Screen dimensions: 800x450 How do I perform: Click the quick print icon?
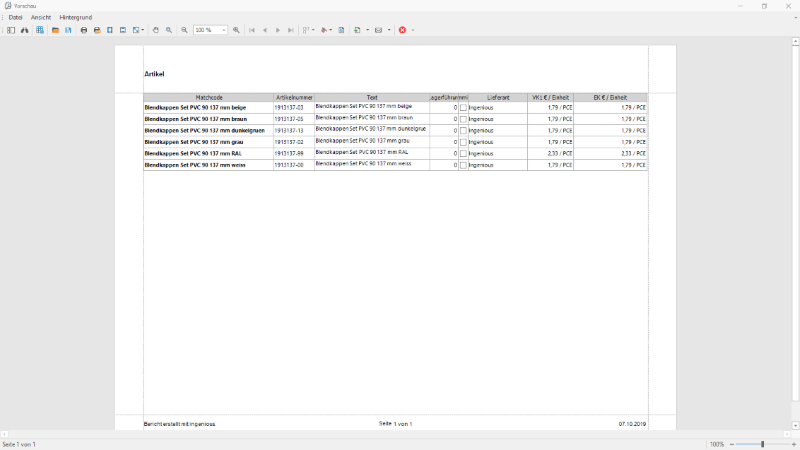97,30
